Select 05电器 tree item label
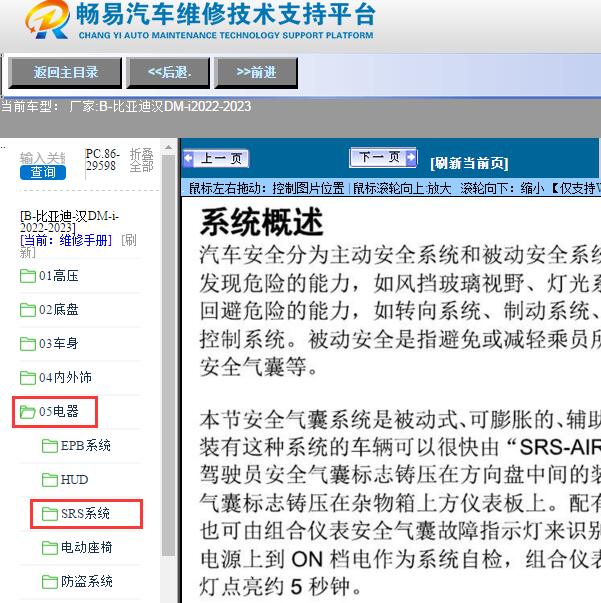The height and width of the screenshot is (603, 601). coord(58,411)
